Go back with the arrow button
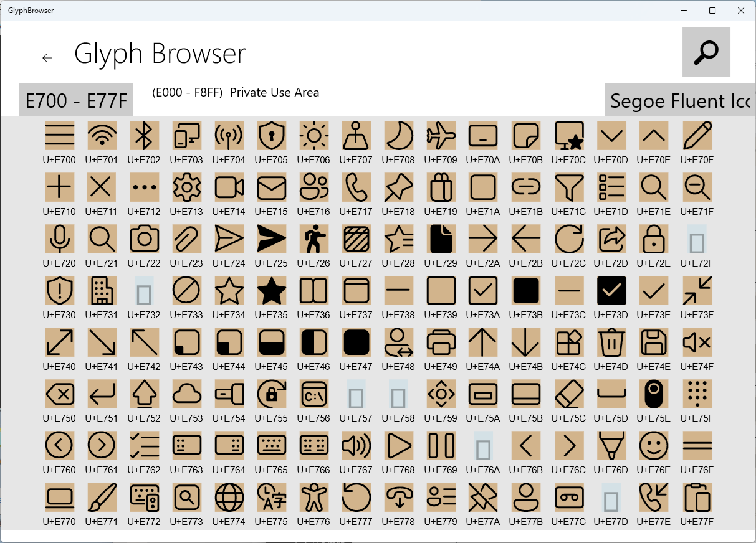Screen dimensions: 756x543 47,58
